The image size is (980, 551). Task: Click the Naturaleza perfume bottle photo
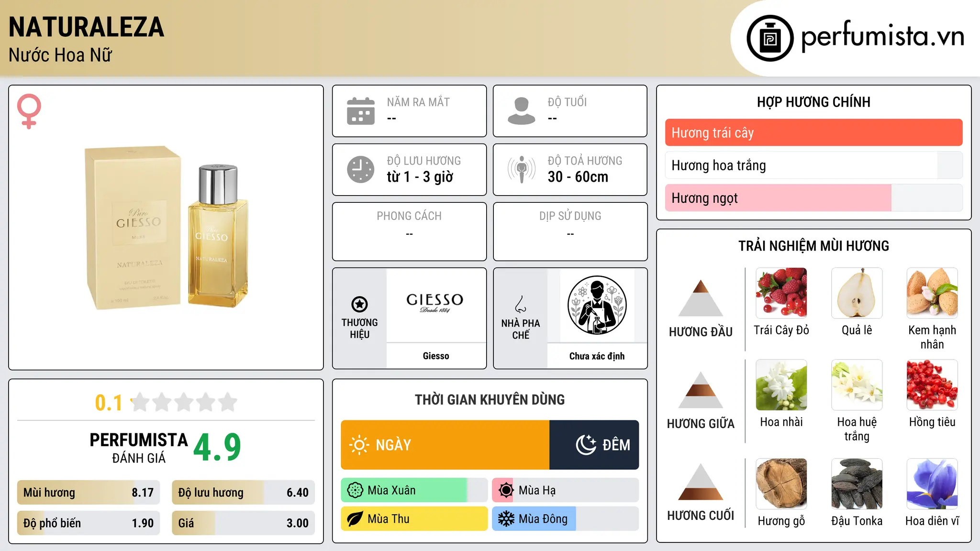(x=167, y=228)
